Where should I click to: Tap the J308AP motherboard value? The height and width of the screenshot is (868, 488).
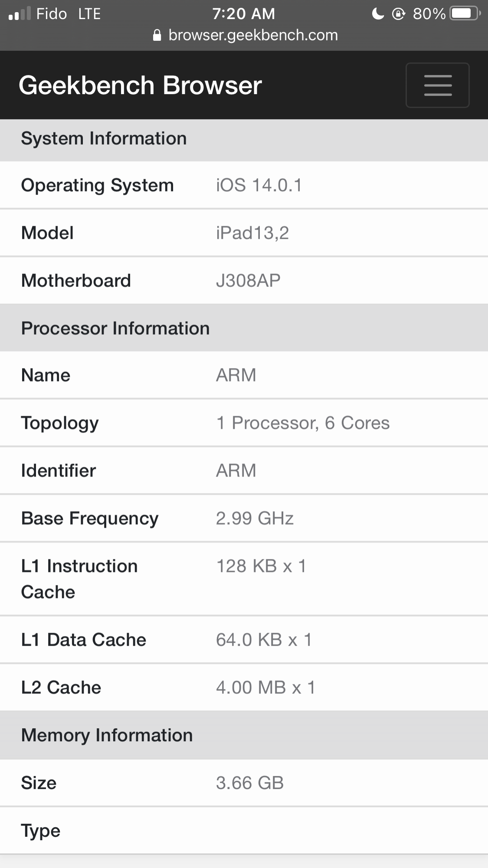(248, 281)
